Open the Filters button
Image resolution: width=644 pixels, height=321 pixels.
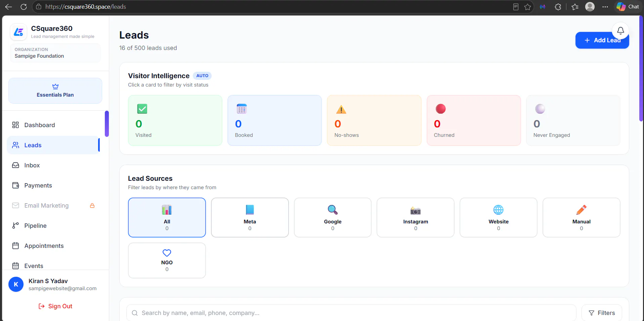(x=602, y=313)
